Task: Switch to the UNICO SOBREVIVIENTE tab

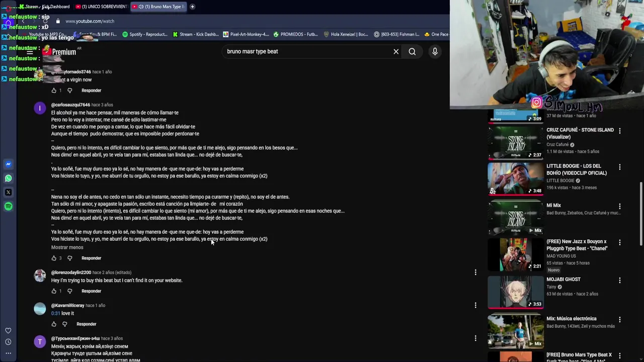Action: click(101, 7)
